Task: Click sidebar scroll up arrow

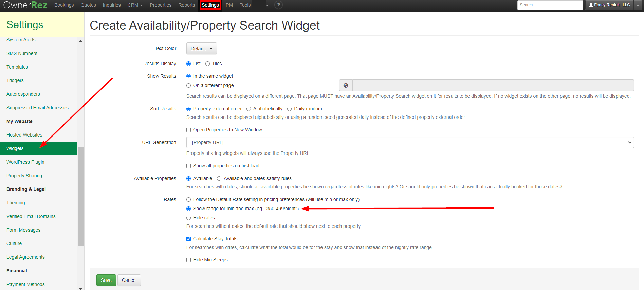Action: [80, 41]
